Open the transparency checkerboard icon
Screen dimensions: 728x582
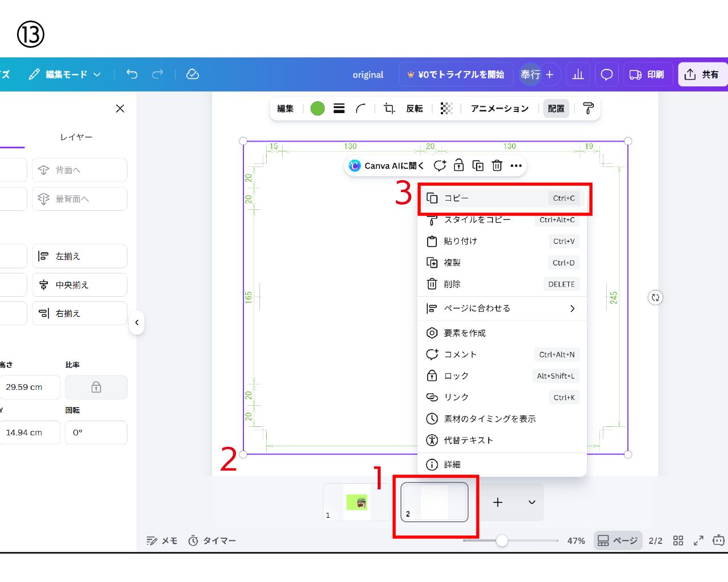[446, 109]
